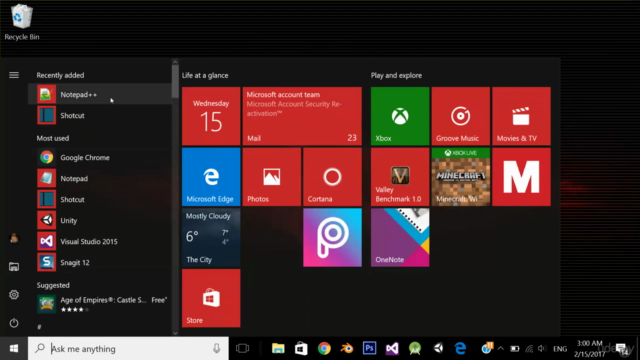Open Microsoft Edge on the taskbar
640x360 pixels.
click(x=460, y=349)
